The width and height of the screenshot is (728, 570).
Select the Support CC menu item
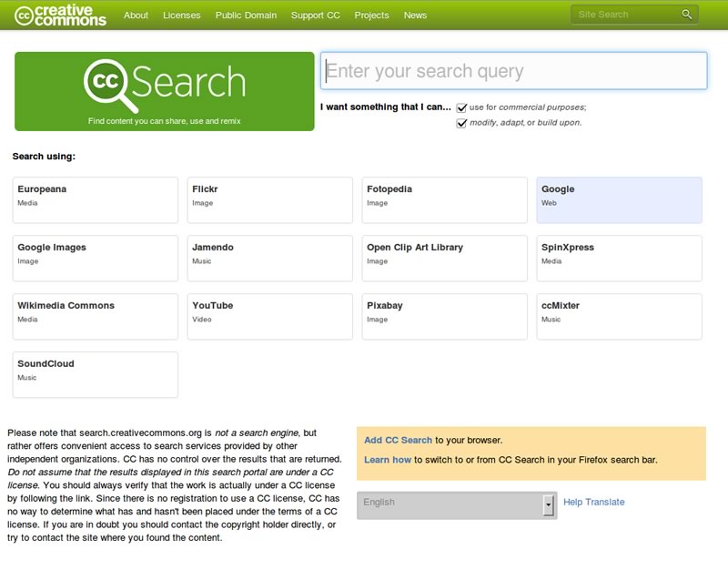coord(316,15)
